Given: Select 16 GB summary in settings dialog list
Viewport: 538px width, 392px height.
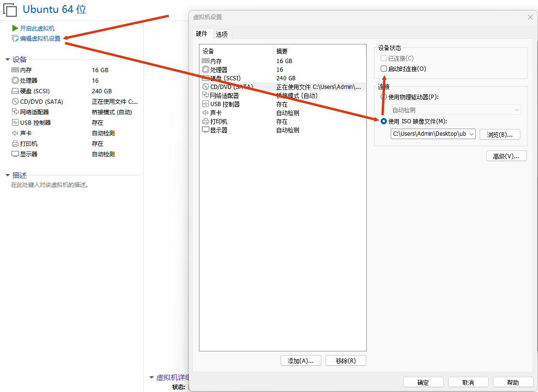Looking at the screenshot, I should click(x=284, y=61).
